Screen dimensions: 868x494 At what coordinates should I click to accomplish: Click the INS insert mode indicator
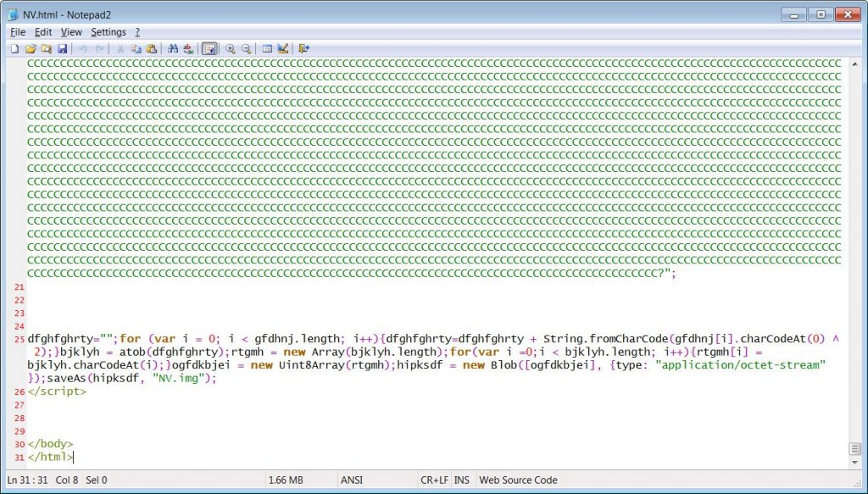click(x=462, y=480)
